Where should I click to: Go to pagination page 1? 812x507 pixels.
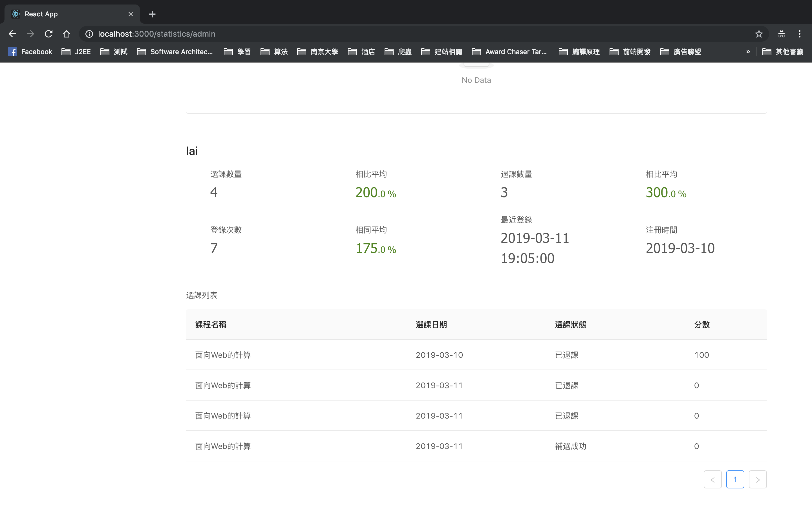click(x=735, y=479)
